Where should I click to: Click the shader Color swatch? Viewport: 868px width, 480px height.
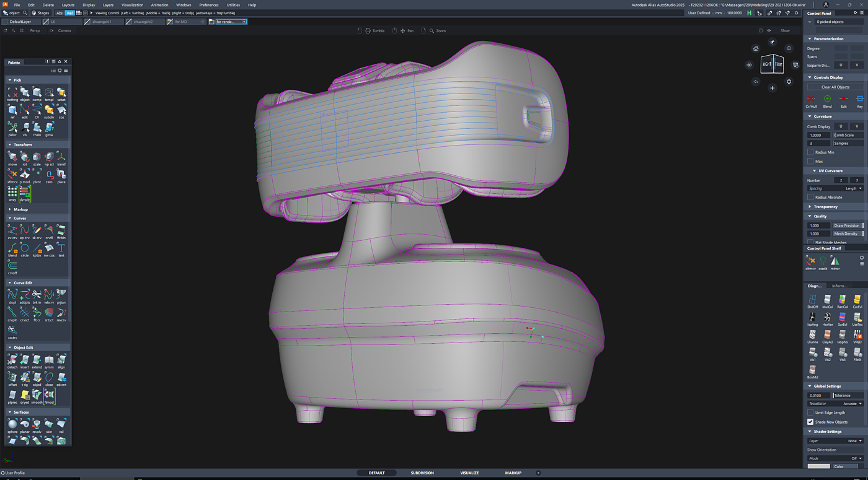coord(818,466)
